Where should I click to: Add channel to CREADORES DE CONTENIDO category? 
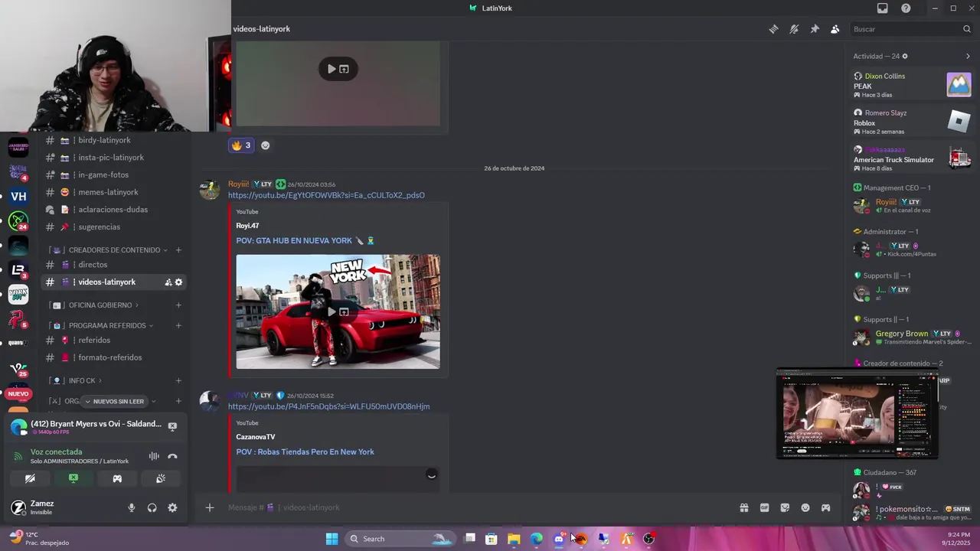[x=178, y=250]
